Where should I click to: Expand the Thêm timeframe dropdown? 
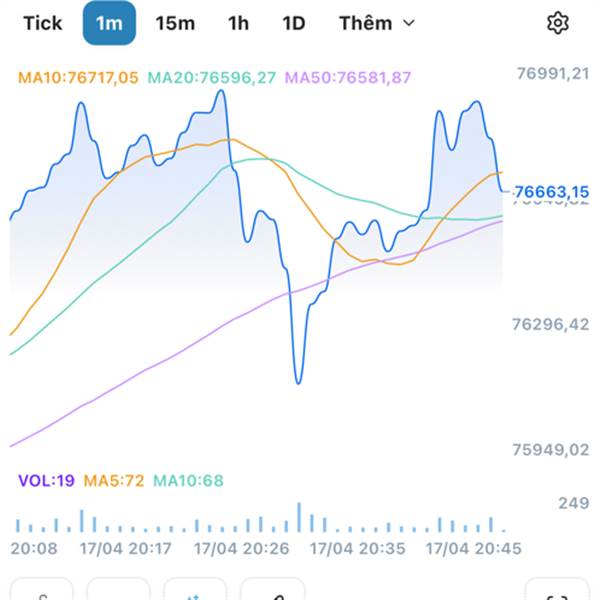[x=376, y=23]
